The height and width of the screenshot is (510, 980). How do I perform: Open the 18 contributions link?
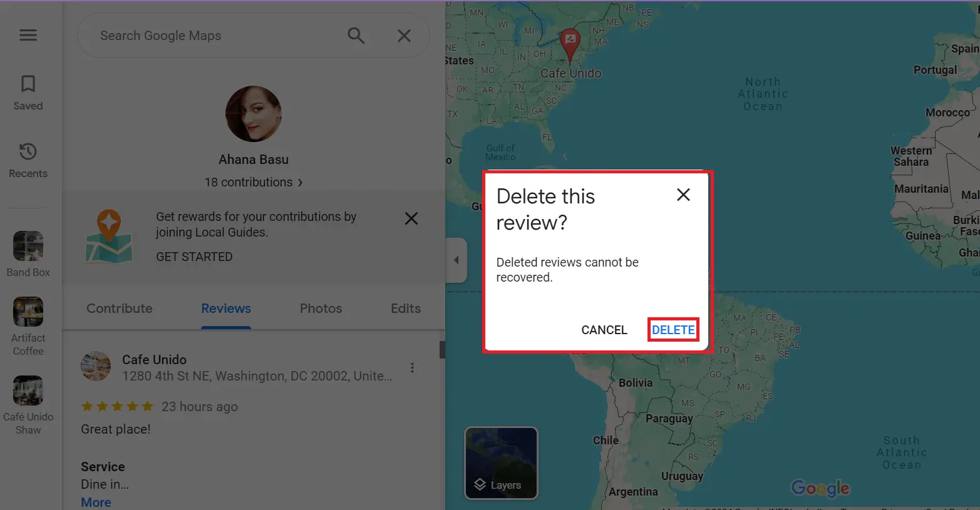254,182
